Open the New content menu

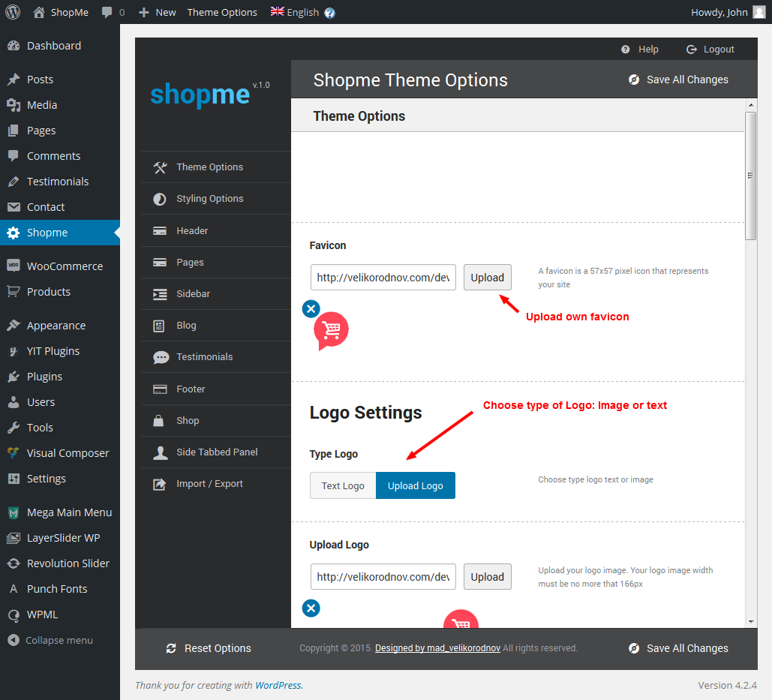coord(158,13)
